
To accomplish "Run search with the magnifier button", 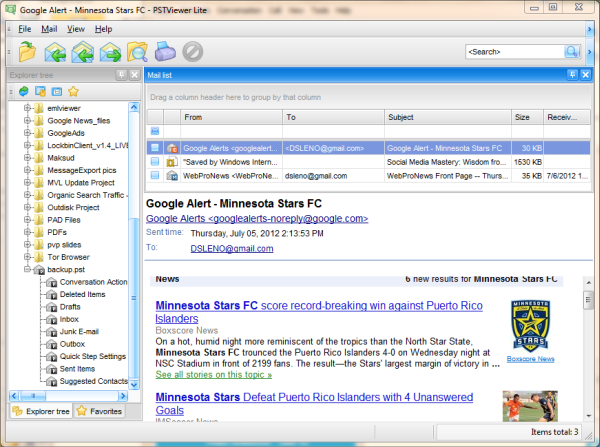I will (572, 51).
